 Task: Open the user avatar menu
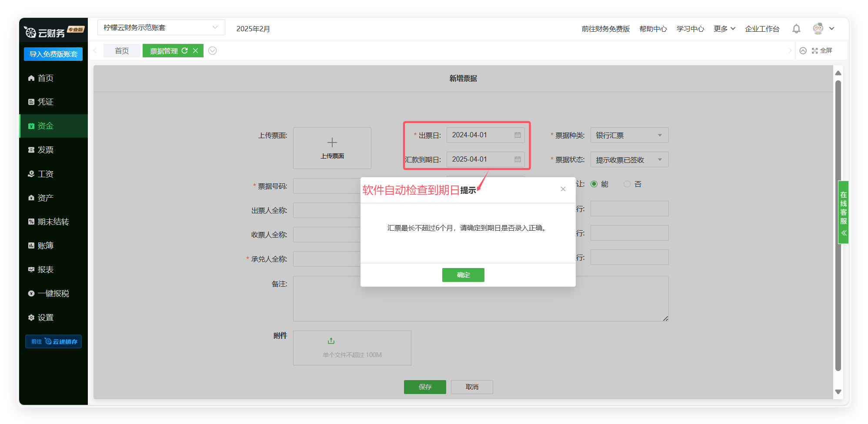818,29
